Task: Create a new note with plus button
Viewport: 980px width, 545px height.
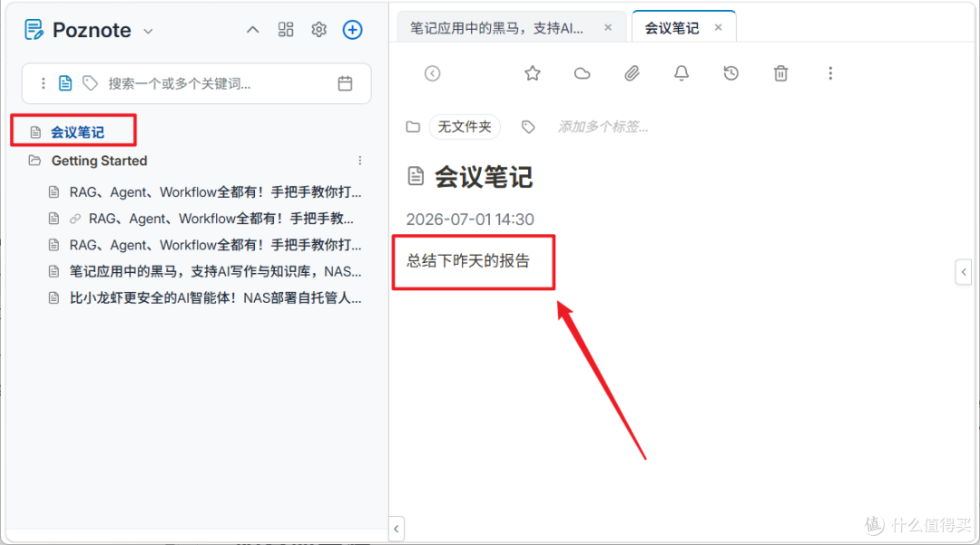Action: (352, 29)
